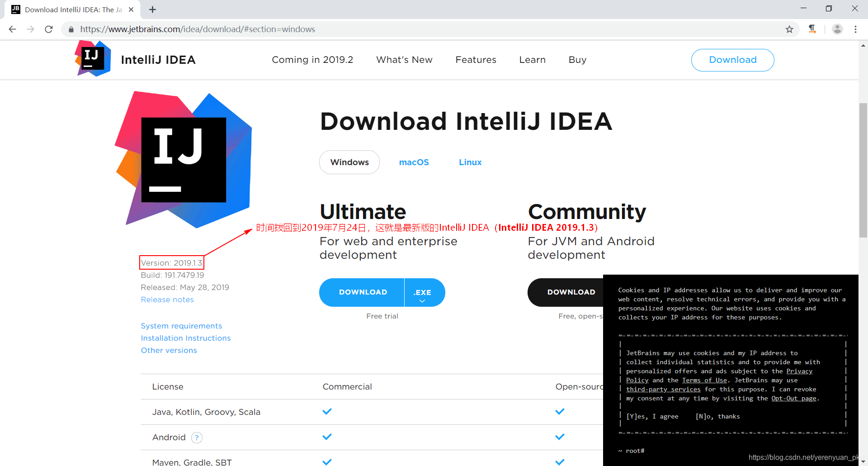Click the Android help question mark icon
Viewport: 868px width, 466px height.
[x=197, y=437]
